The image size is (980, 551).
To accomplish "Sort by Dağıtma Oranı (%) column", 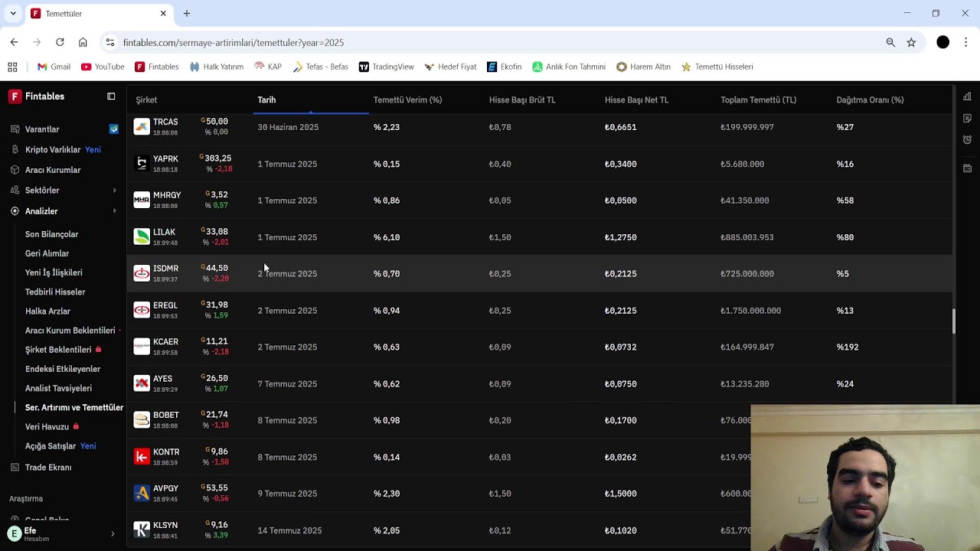I will tap(870, 99).
